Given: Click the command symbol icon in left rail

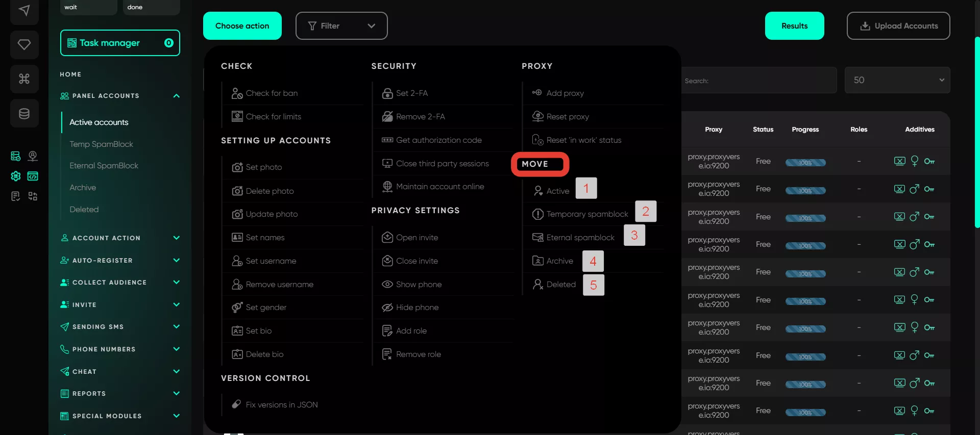Looking at the screenshot, I should click(x=24, y=79).
